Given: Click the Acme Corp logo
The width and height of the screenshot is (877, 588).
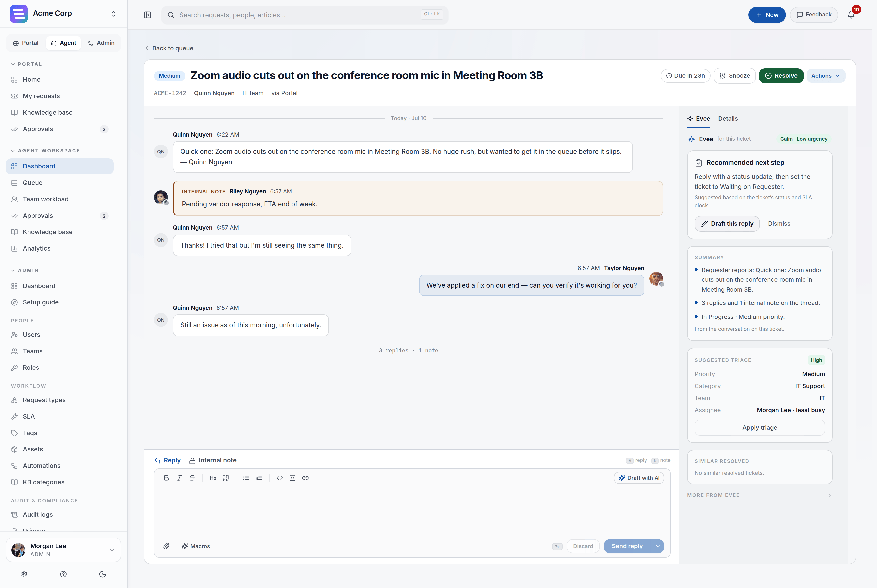Looking at the screenshot, I should pos(19,14).
